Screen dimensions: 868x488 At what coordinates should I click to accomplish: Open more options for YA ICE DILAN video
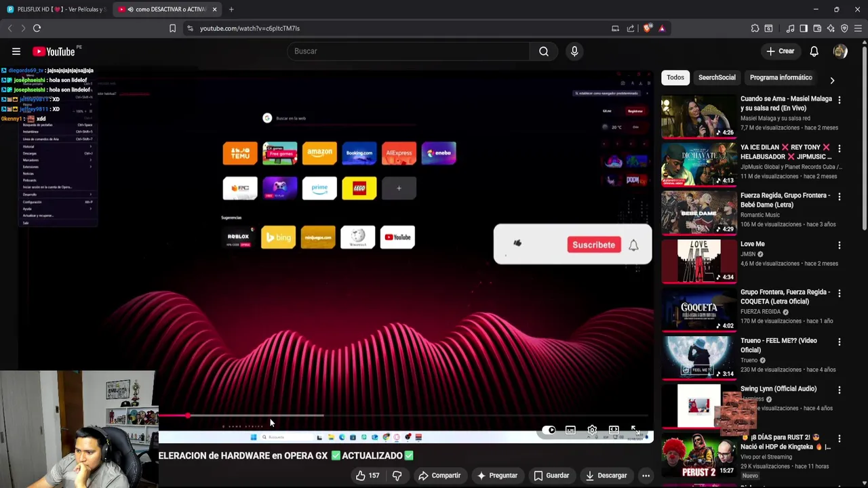pos(839,148)
